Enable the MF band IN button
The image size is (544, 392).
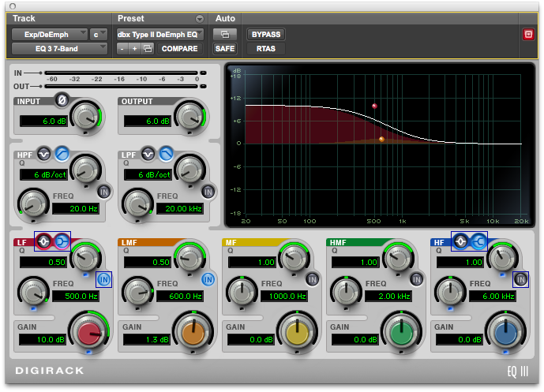pos(312,279)
